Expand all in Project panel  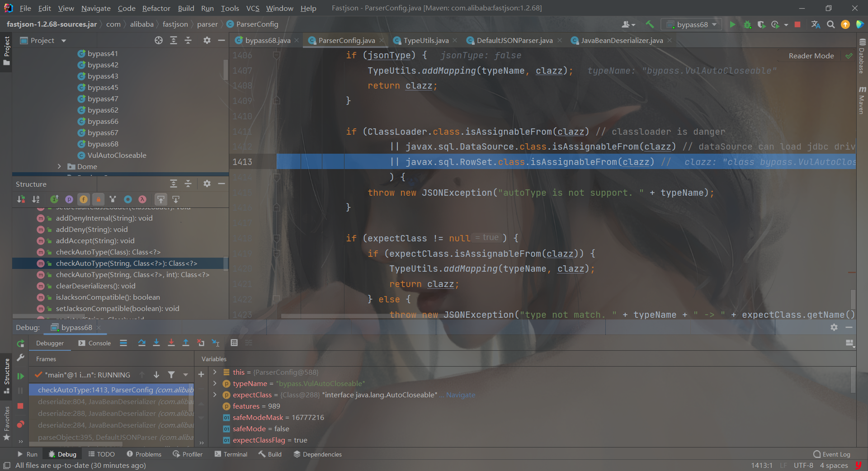pyautogui.click(x=174, y=40)
